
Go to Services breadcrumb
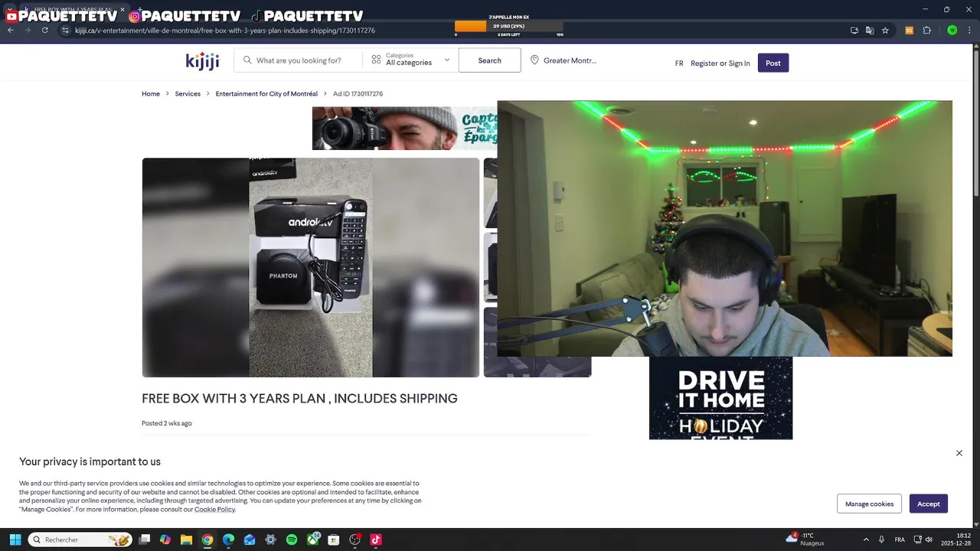tap(188, 93)
